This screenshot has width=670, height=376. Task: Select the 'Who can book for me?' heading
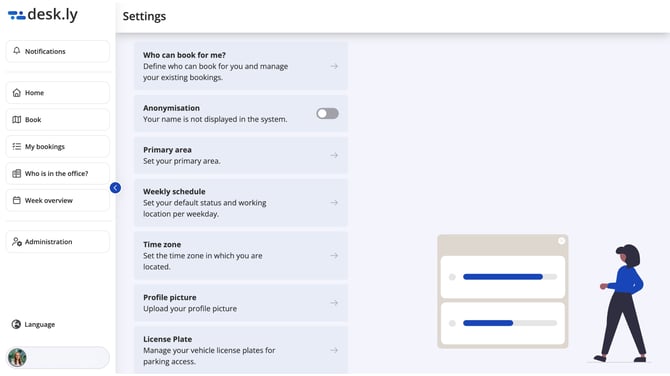[184, 55]
